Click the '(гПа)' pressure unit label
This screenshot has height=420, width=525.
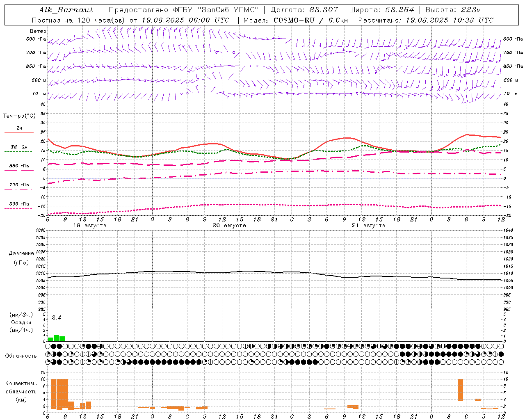pyautogui.click(x=21, y=262)
